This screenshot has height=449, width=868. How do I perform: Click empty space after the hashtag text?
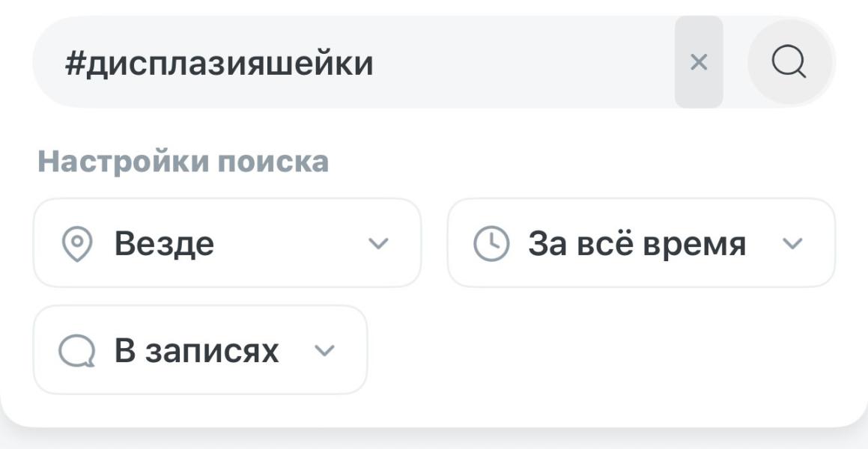[524, 63]
